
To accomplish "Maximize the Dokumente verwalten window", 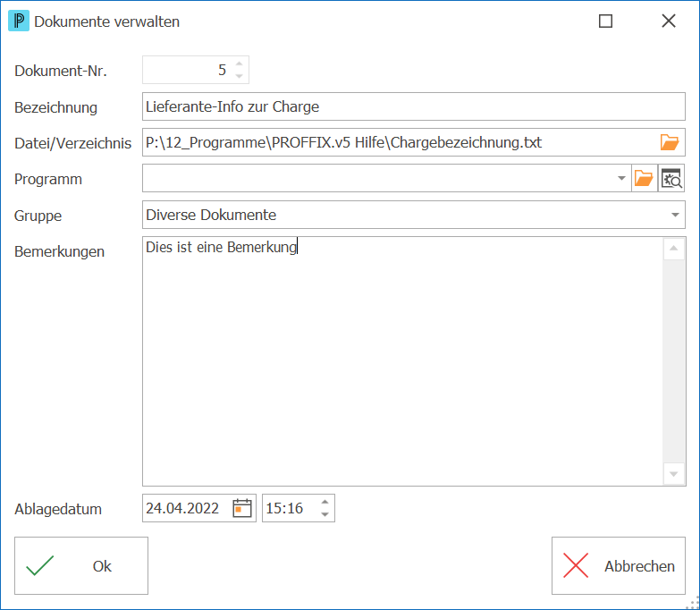I will tap(605, 21).
